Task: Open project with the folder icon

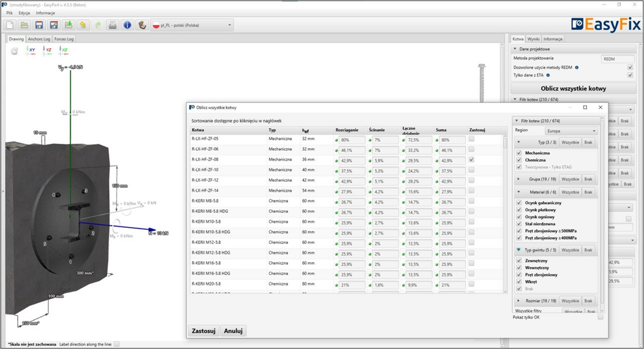Action: coord(24,25)
